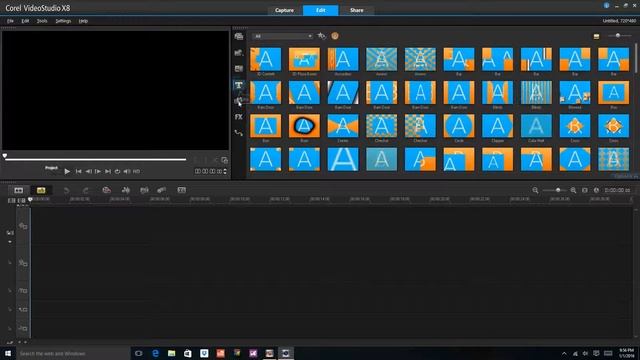Open the Title library (T icon)
Viewport: 640px width, 360px height.
tap(239, 85)
